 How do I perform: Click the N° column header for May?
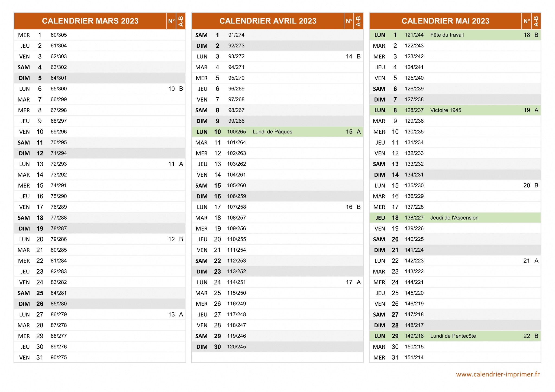point(527,21)
